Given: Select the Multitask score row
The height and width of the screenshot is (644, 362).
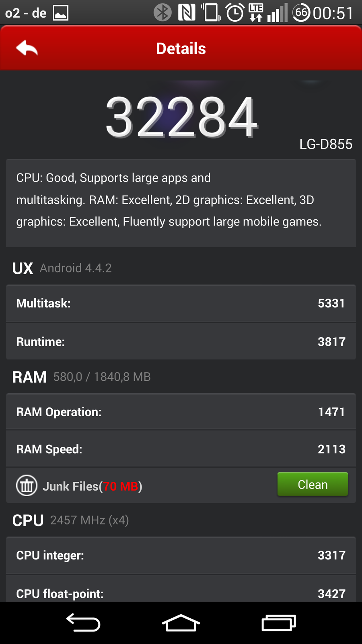Looking at the screenshot, I should [181, 303].
